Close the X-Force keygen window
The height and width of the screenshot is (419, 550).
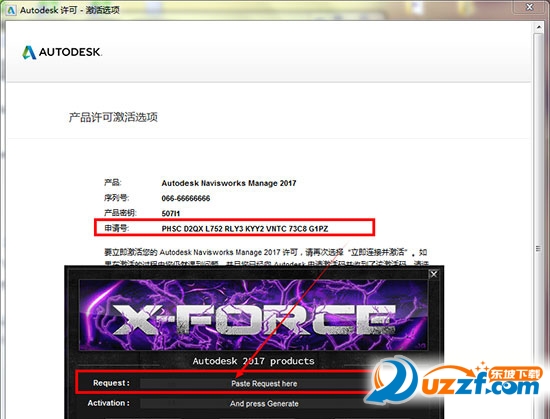(434, 274)
